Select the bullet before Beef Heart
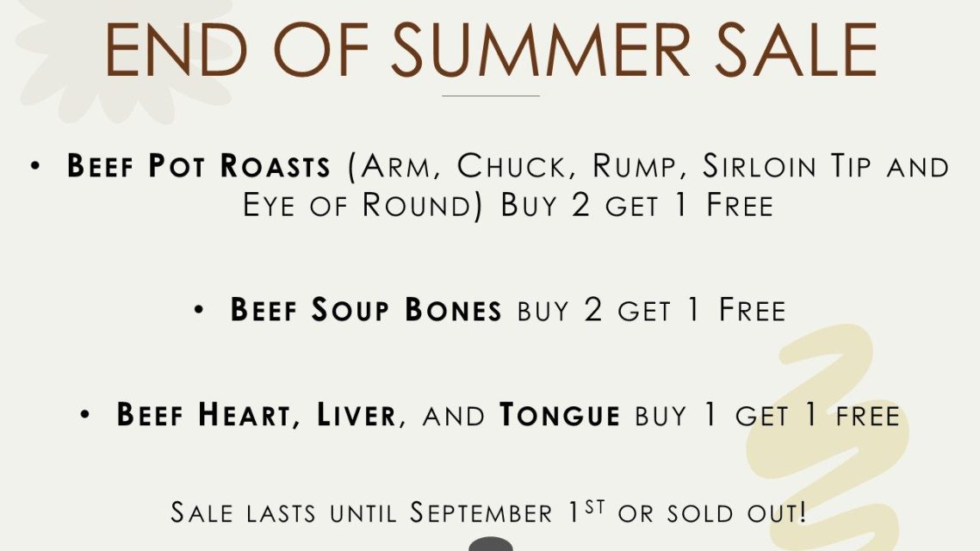Viewport: 980px width, 551px height. [85, 415]
